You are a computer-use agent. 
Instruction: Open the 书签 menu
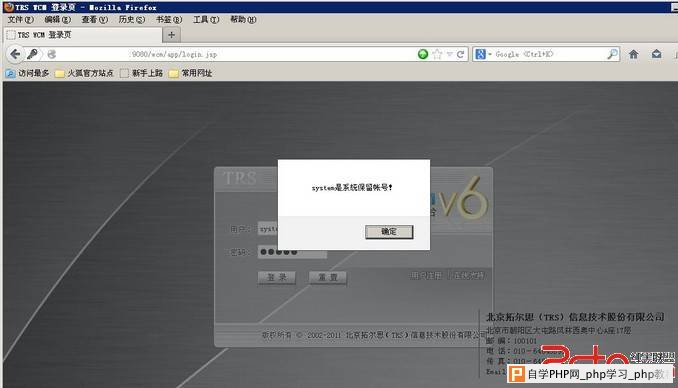pos(169,19)
